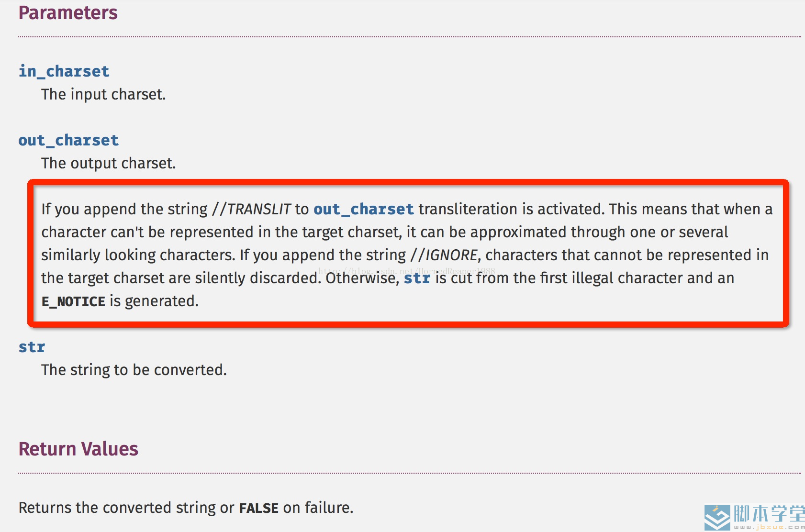
Task: Click the in_charset parameter name
Action: click(x=64, y=71)
